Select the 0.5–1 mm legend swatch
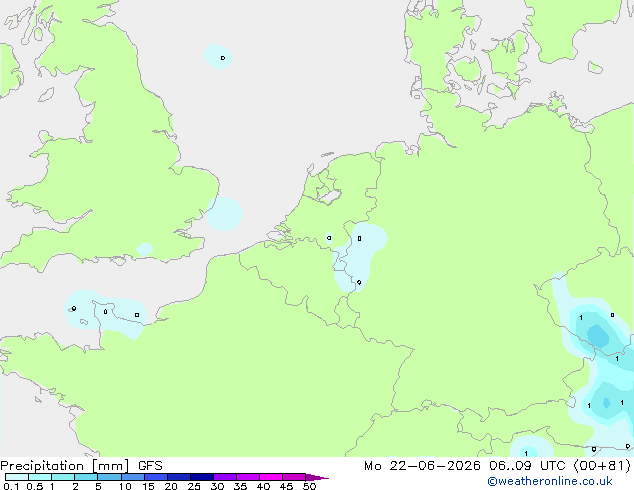The width and height of the screenshot is (634, 490). tap(40, 477)
